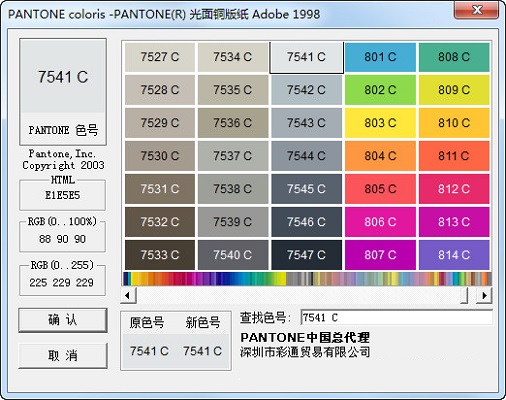This screenshot has height=400, width=506.
Task: Choose the 7546 C swatch
Action: [307, 222]
